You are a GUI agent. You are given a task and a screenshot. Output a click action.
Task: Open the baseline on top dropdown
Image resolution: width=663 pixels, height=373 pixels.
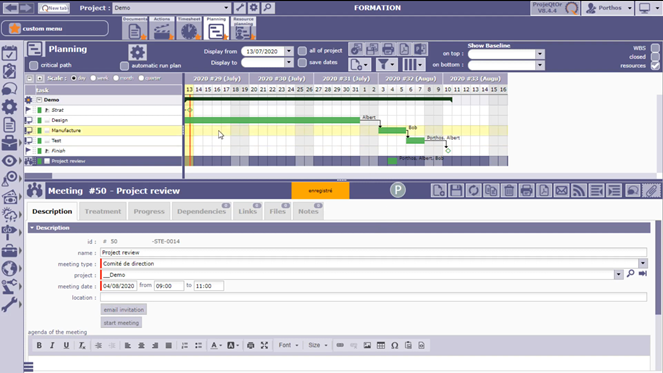click(x=540, y=54)
